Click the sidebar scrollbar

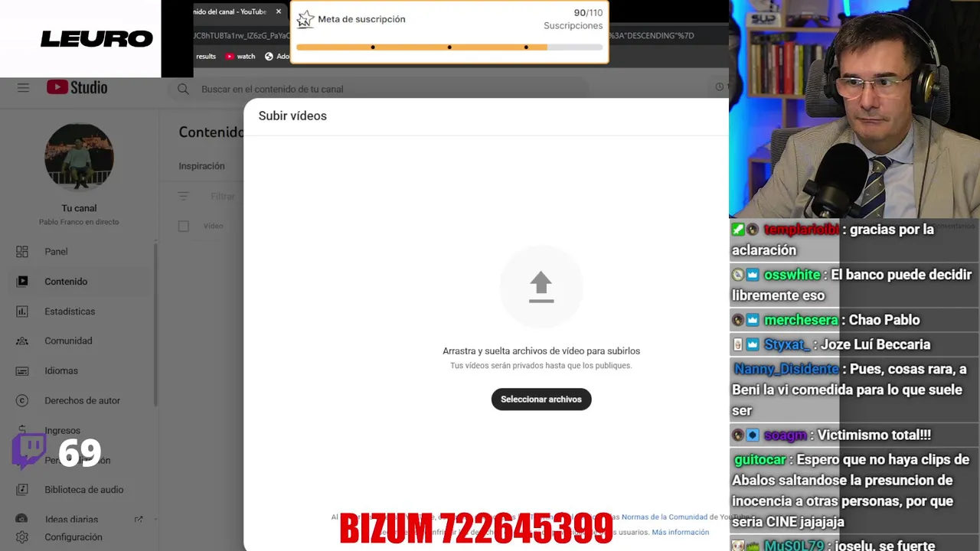coord(155,325)
